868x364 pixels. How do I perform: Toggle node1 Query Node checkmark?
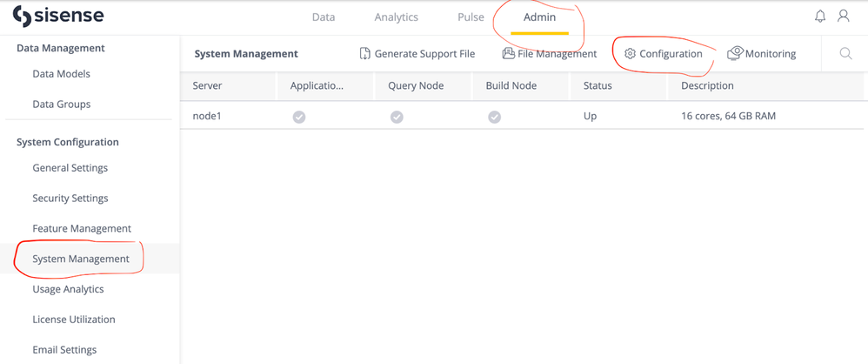[397, 117]
